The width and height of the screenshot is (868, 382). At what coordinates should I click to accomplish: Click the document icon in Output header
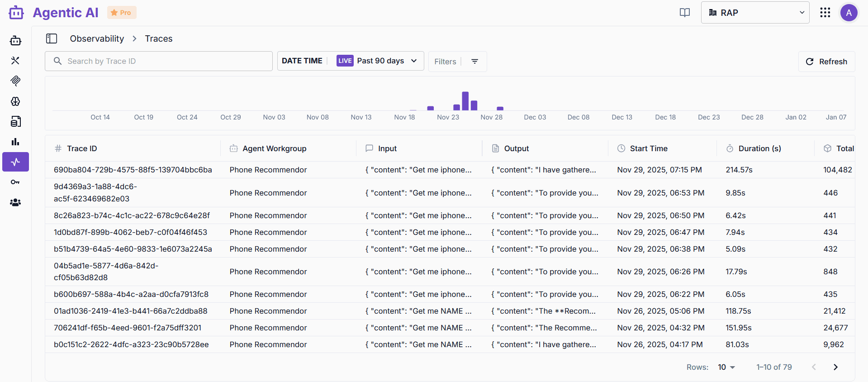[x=495, y=148]
